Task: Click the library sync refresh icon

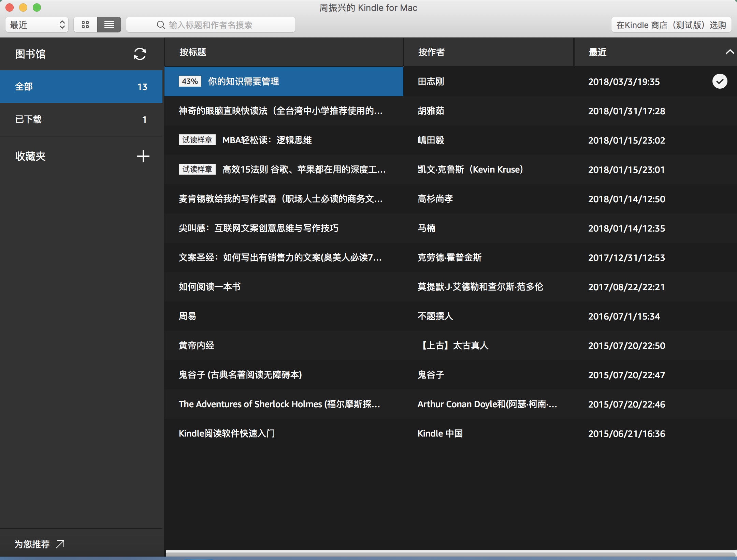Action: pos(140,54)
